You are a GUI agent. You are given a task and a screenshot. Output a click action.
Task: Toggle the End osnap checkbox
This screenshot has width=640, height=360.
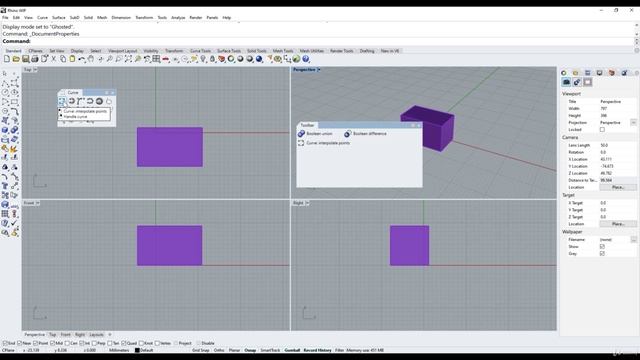click(x=5, y=343)
